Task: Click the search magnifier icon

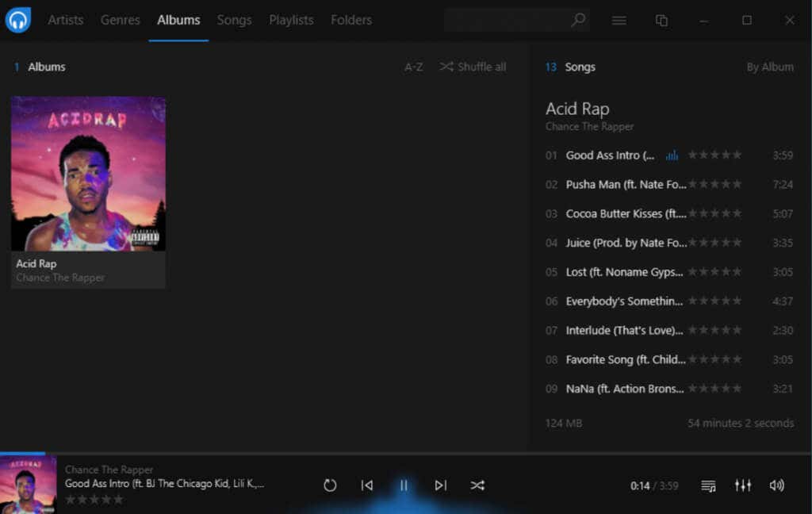Action: [578, 20]
